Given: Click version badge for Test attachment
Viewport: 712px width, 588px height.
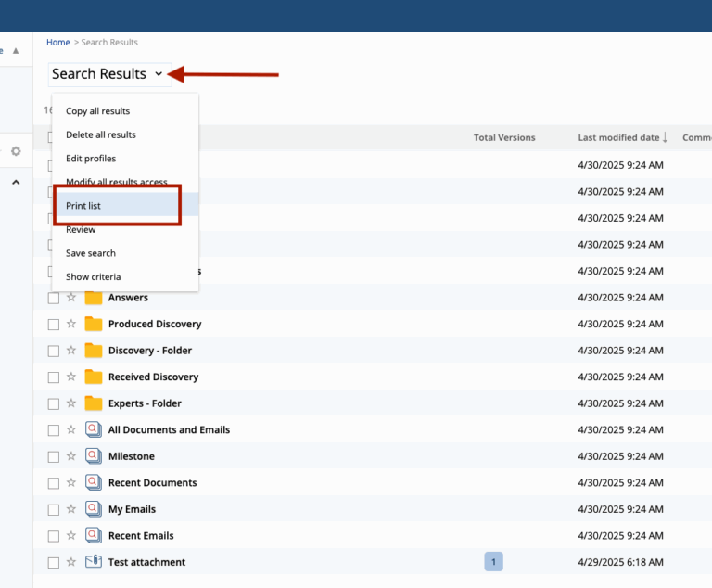Looking at the screenshot, I should pos(494,562).
